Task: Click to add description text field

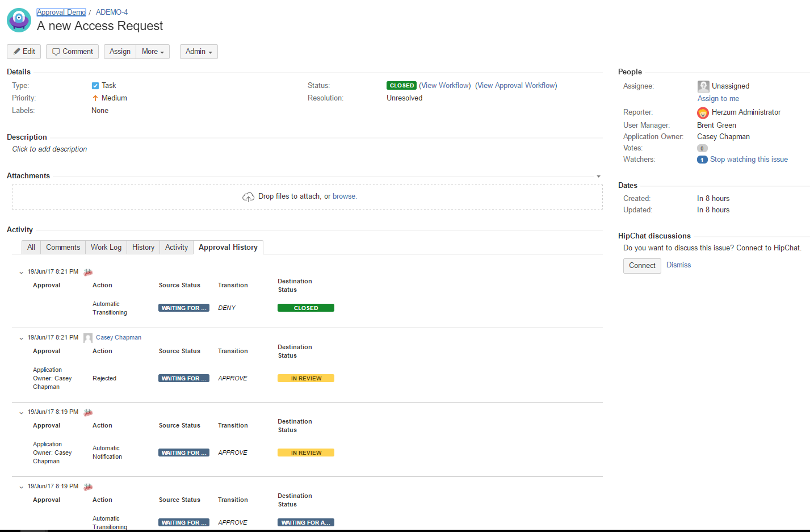Action: click(50, 149)
